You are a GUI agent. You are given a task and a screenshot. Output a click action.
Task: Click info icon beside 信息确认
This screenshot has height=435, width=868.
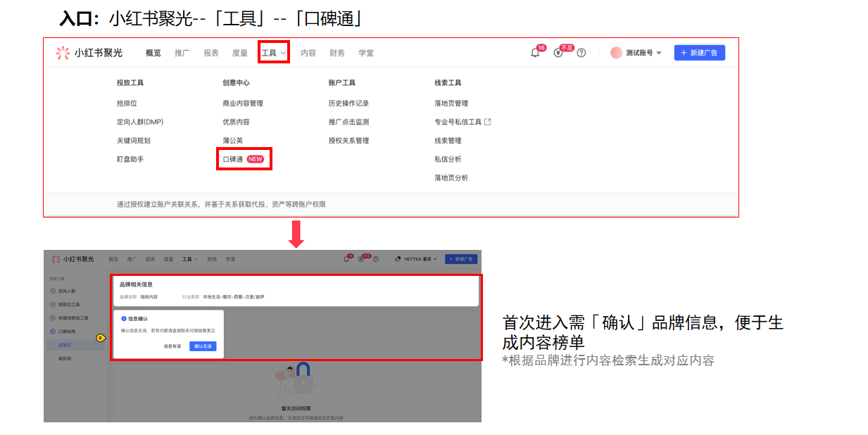coord(123,318)
